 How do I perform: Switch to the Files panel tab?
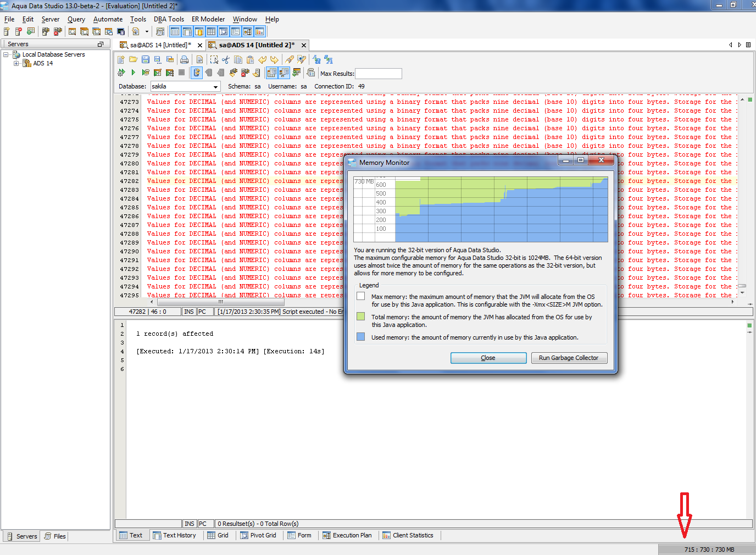pyautogui.click(x=55, y=536)
